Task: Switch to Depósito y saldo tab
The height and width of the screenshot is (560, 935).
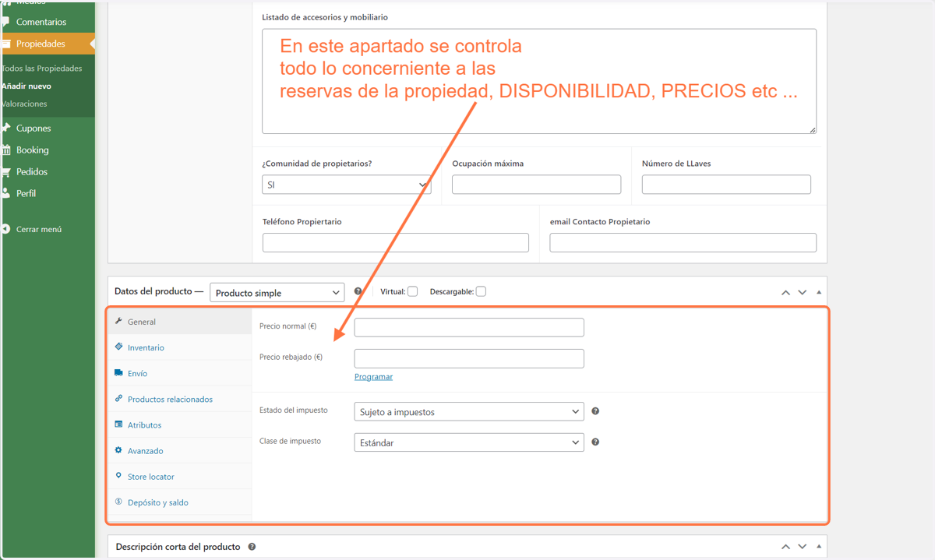Action: 180,502
